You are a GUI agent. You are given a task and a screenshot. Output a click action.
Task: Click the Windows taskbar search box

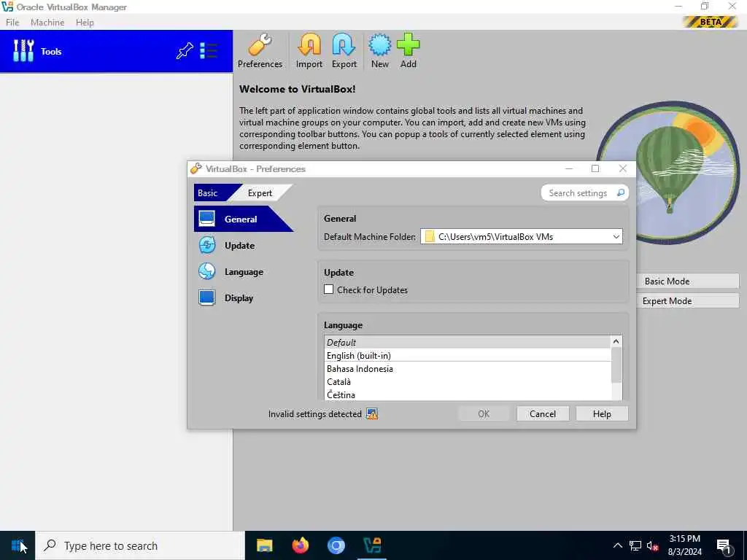pyautogui.click(x=141, y=545)
